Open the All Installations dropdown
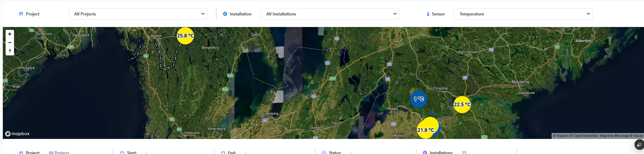Image resolution: width=644 pixels, height=154 pixels. 330,14
